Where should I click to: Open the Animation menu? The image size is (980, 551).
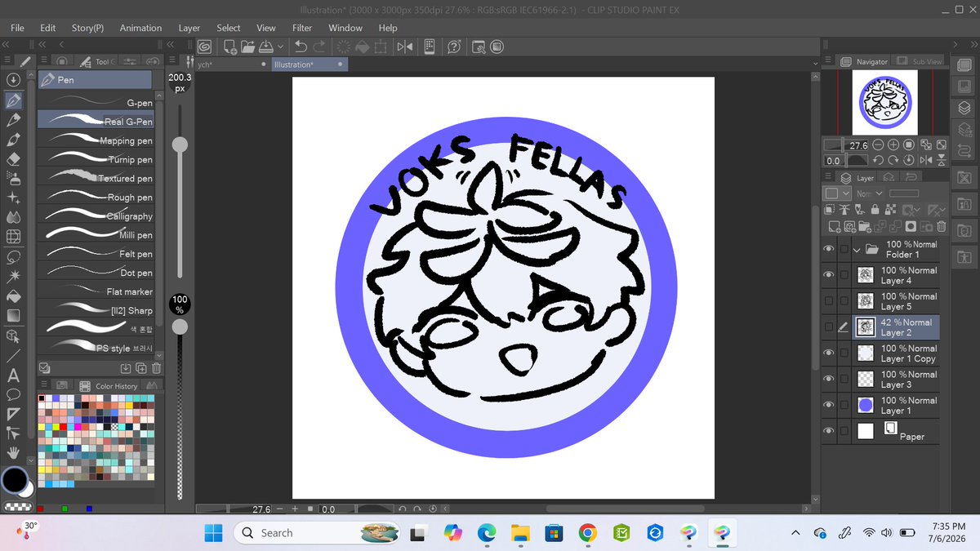(140, 28)
